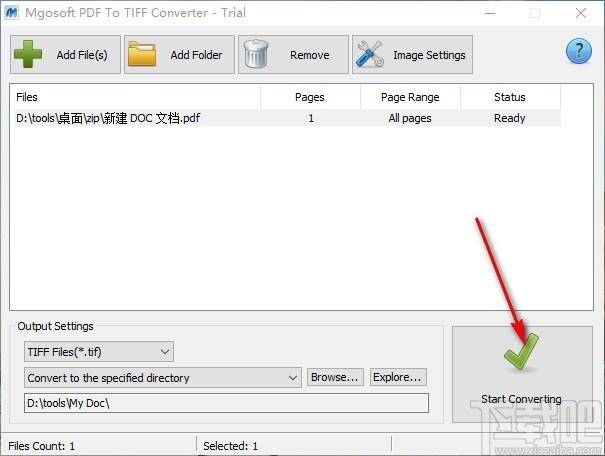
Task: Close the Mgosoft converter window
Action: [581, 13]
